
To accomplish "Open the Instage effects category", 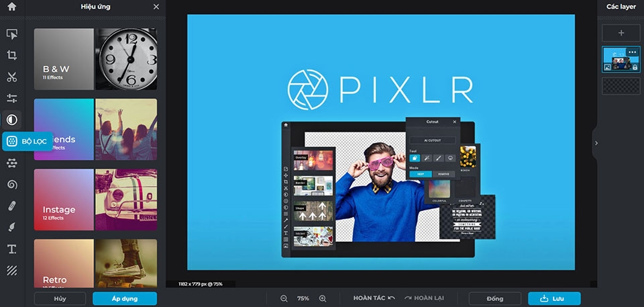I will coord(64,200).
